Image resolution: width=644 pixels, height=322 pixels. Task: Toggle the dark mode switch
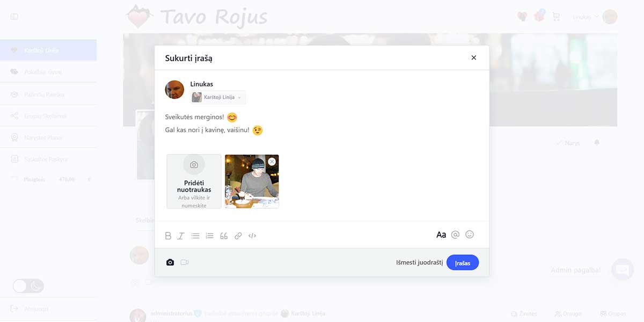[28, 286]
